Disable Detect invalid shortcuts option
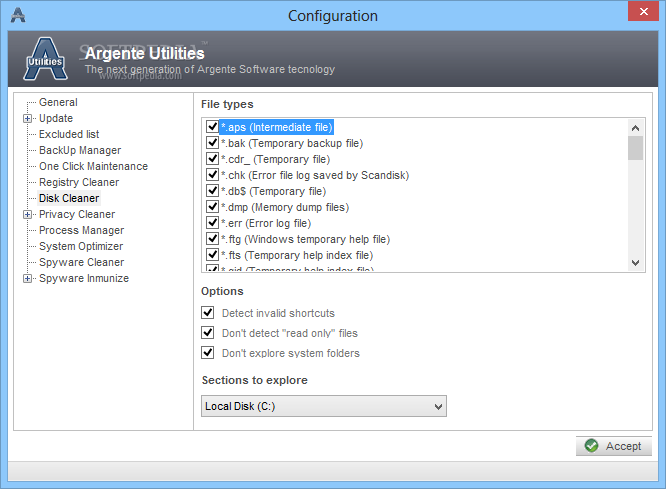The image size is (666, 489). click(208, 313)
